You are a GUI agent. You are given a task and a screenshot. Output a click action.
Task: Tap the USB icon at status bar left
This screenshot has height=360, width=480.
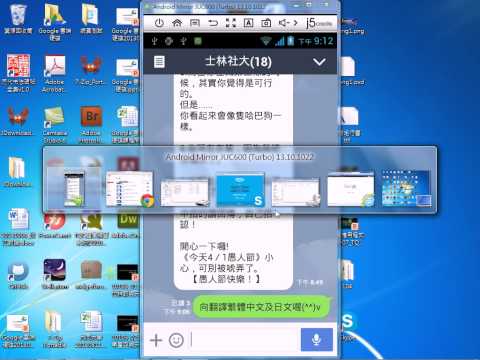154,41
